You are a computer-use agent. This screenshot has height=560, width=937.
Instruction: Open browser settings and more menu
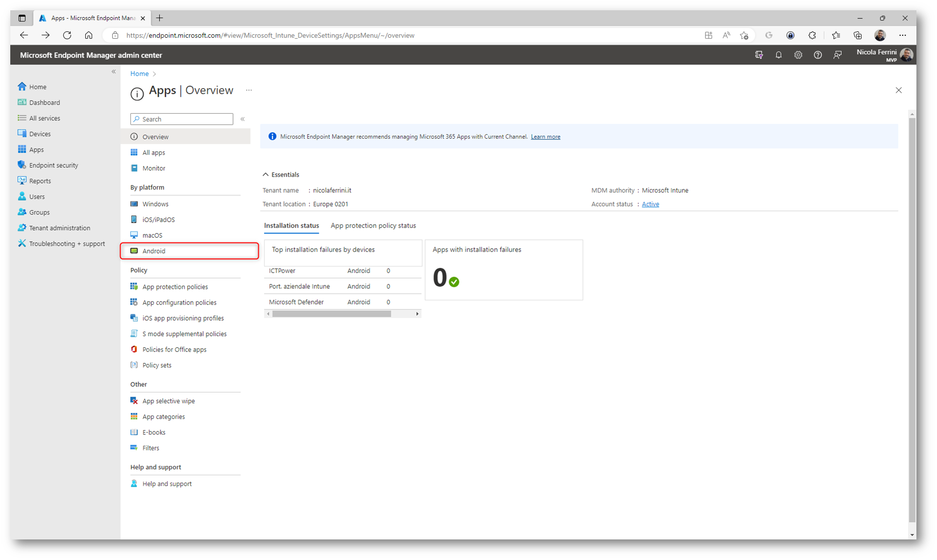pyautogui.click(x=903, y=35)
